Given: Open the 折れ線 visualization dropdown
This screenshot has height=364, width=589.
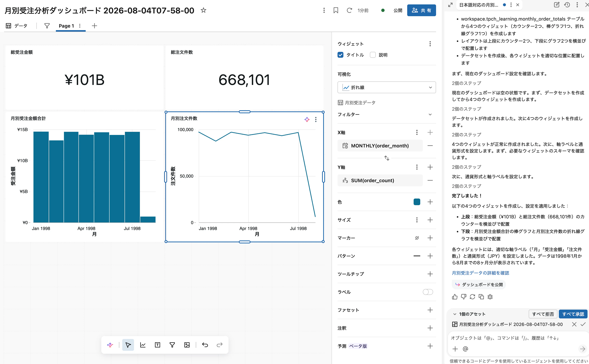Looking at the screenshot, I should (387, 87).
